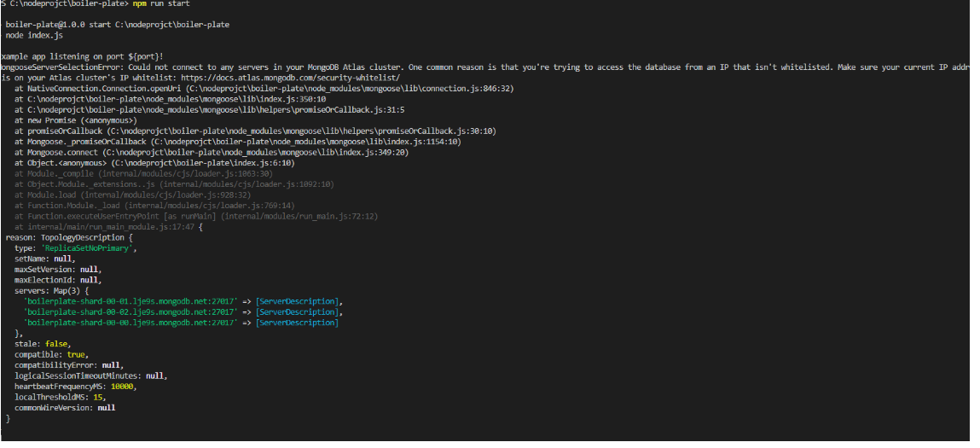
Task: Click the 'boiler-plate@1.0.0 start' line
Action: click(118, 25)
